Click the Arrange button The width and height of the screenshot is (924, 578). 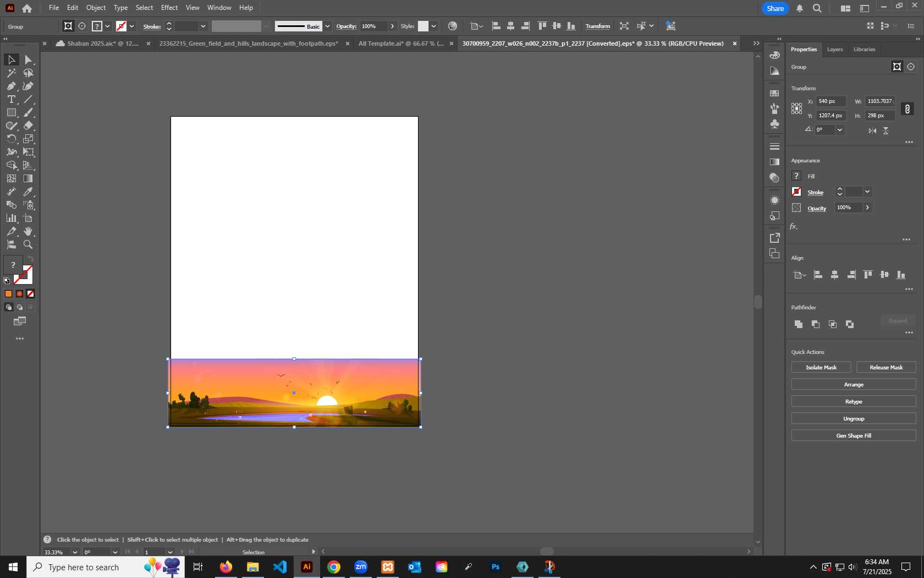854,384
